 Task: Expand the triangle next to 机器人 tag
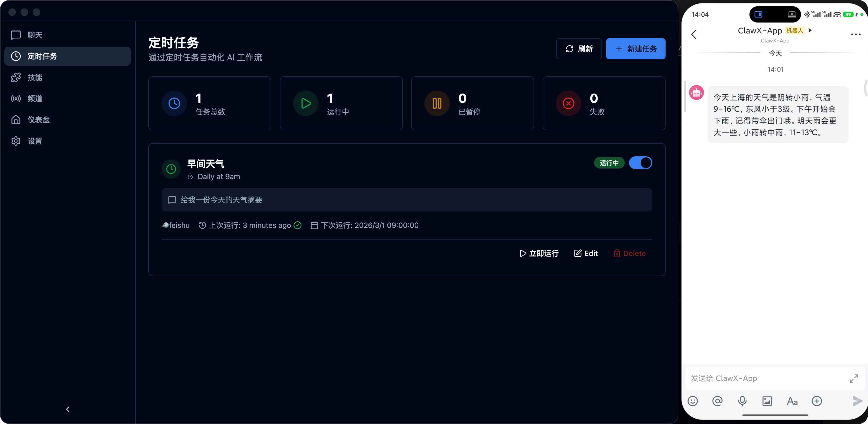pyautogui.click(x=810, y=30)
